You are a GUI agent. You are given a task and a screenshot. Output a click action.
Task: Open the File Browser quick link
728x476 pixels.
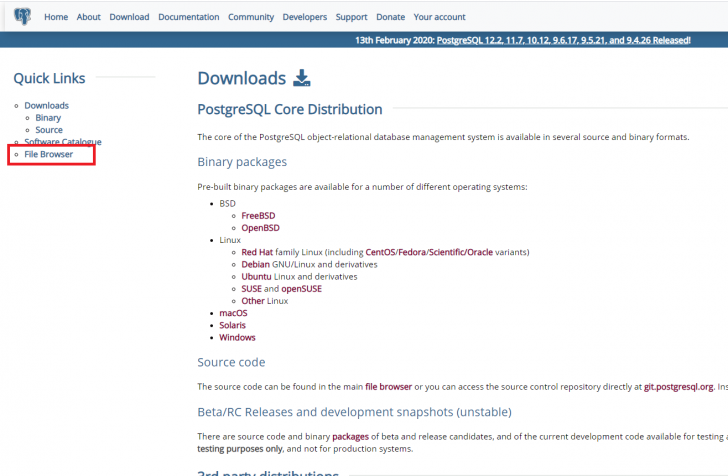[49, 154]
